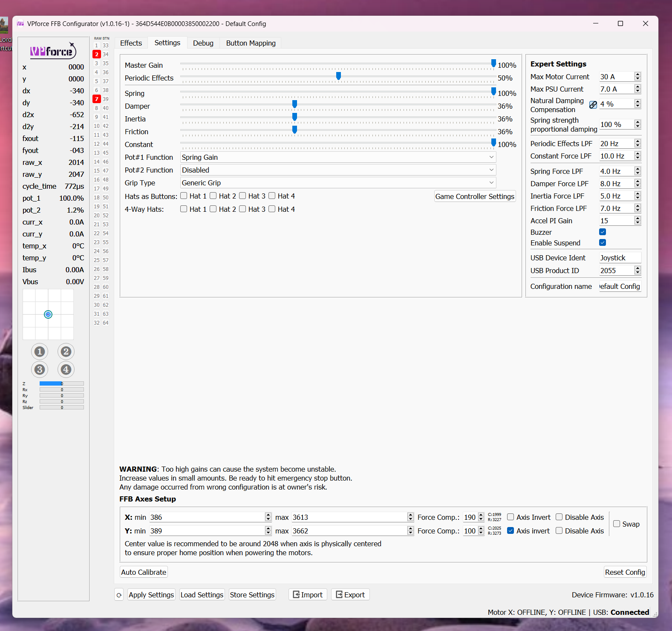Adjust Max PSU Current spinner
Screen dimensions: 672x631
point(637,89)
